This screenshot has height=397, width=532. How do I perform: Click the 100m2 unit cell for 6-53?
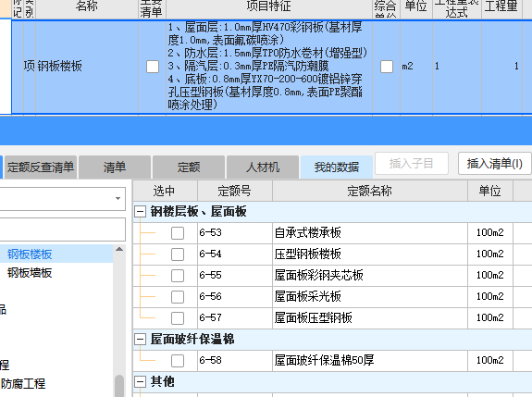490,233
